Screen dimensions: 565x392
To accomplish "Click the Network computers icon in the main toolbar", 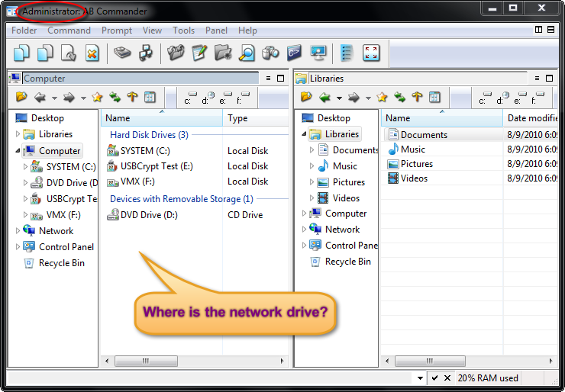I will (x=146, y=53).
